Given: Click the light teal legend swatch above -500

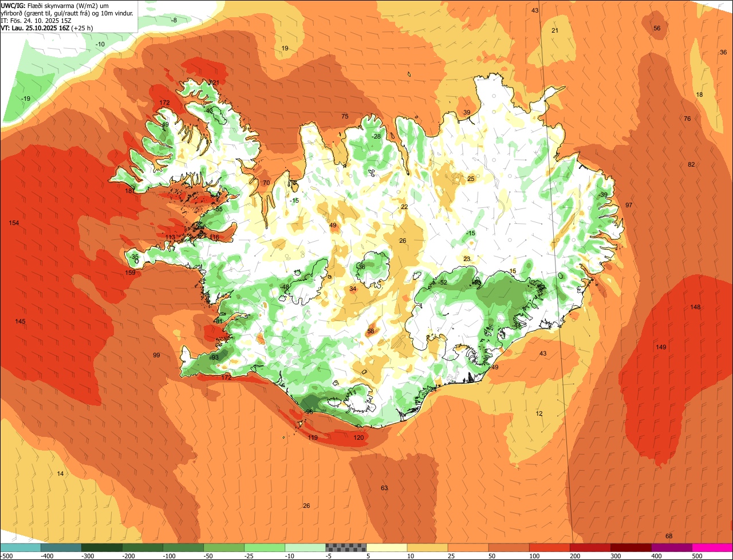Looking at the screenshot, I should (21, 547).
